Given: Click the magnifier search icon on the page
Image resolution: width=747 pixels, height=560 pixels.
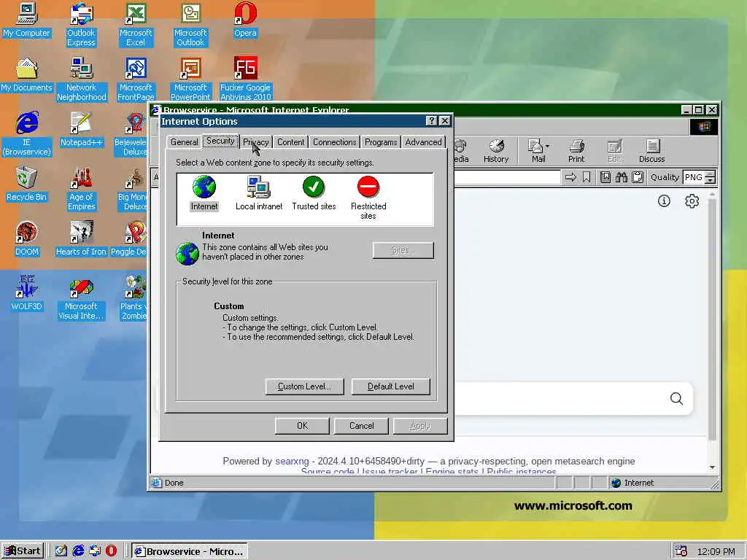Looking at the screenshot, I should (676, 398).
